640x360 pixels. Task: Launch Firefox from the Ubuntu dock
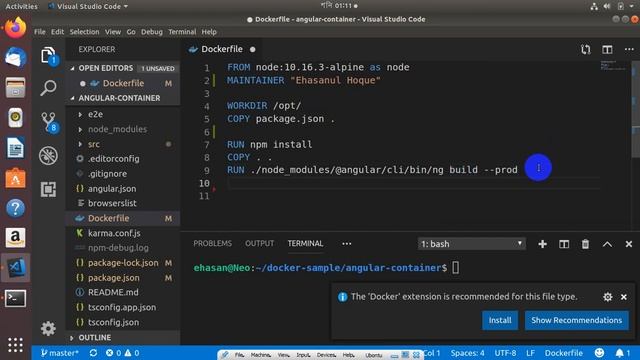click(16, 28)
